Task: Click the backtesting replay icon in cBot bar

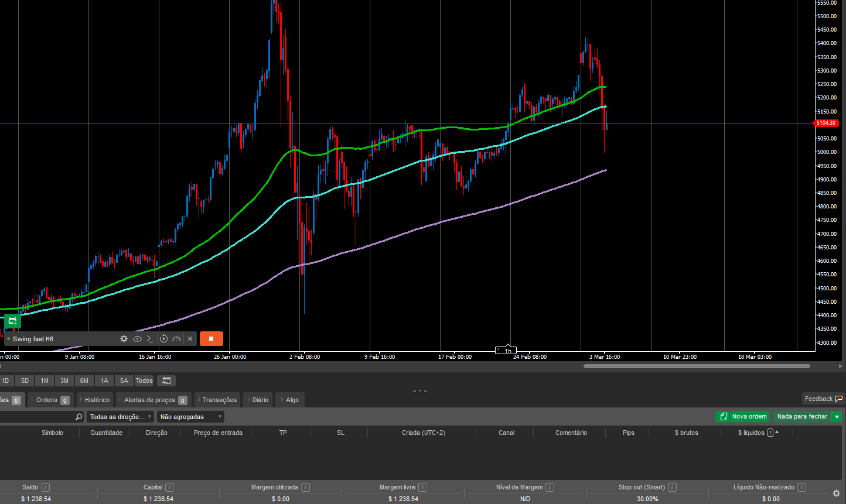Action: [163, 339]
